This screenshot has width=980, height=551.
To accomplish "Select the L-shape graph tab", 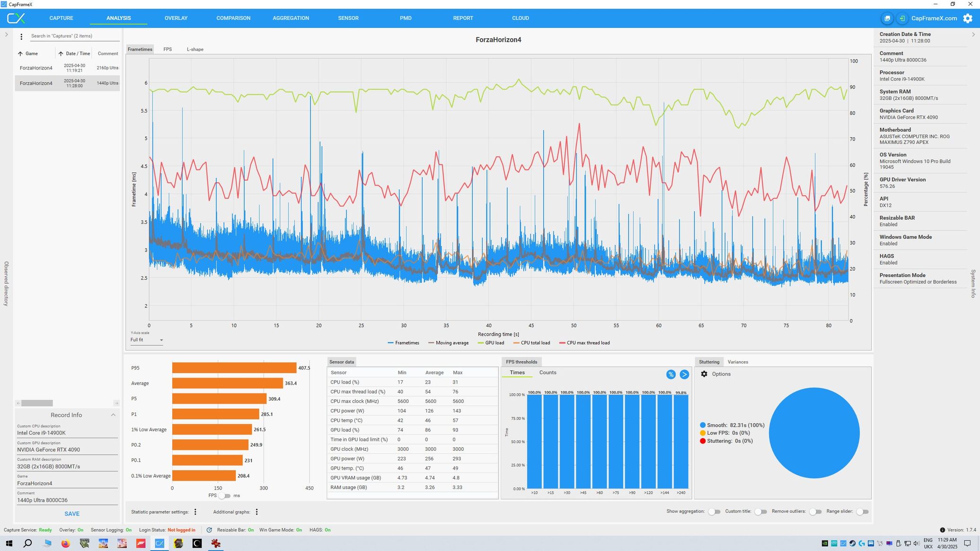I will click(x=195, y=49).
